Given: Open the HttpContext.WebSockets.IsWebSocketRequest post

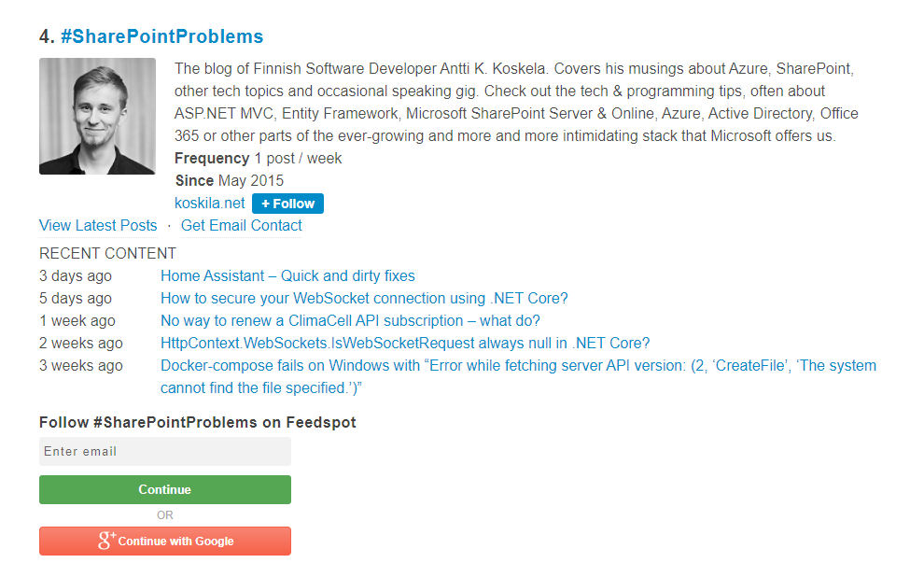Looking at the screenshot, I should click(x=405, y=343).
